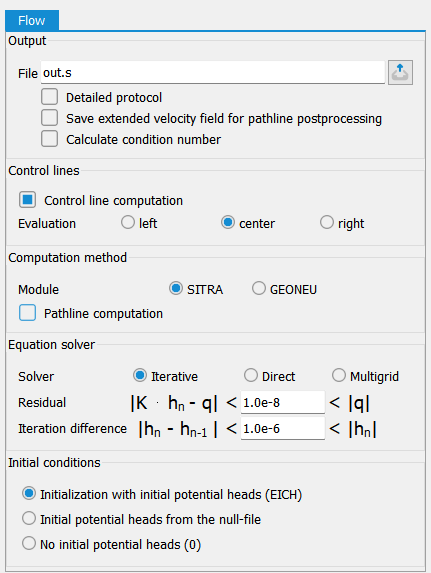Enable the Detailed protocol checkbox
Image resolution: width=431 pixels, height=573 pixels.
(x=49, y=97)
